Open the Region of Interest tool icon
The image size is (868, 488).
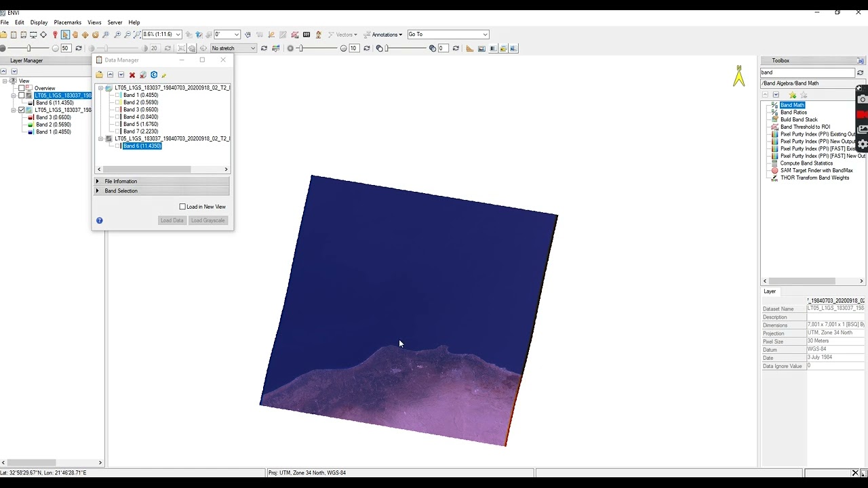pos(295,35)
